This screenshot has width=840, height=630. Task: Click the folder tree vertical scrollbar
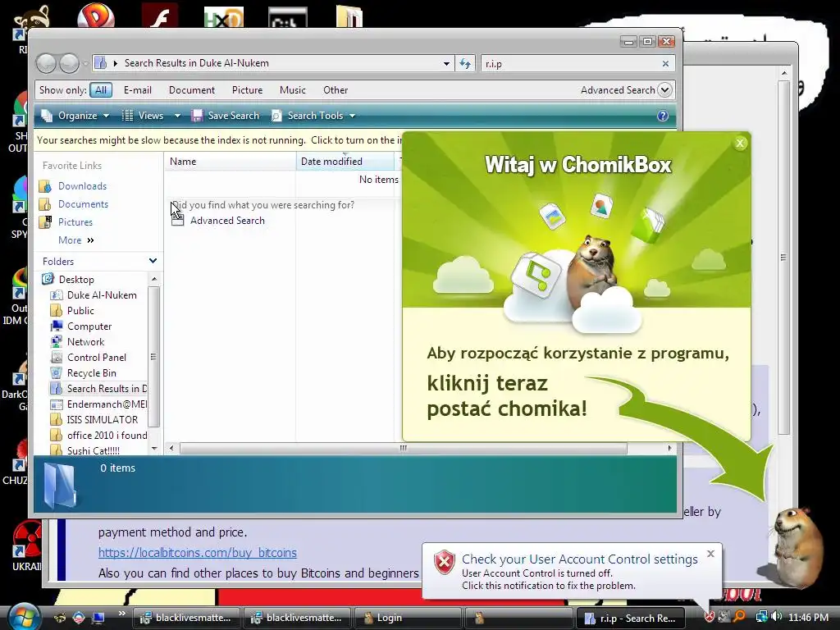(x=153, y=356)
